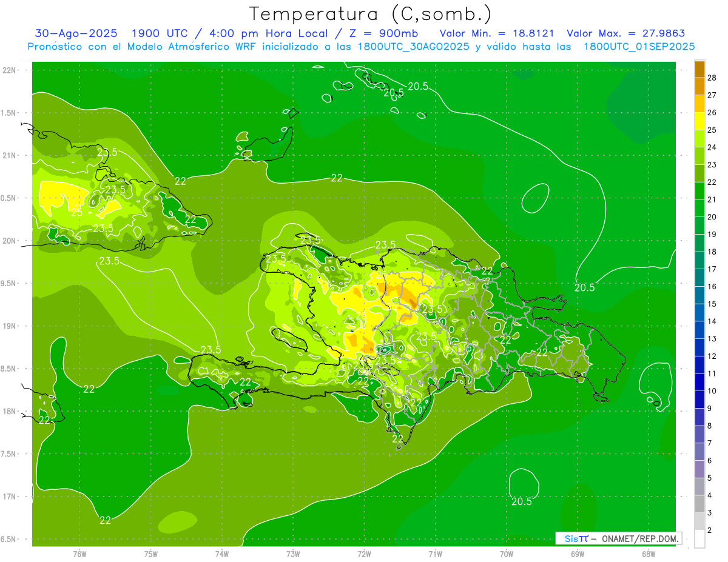Click the "18N" latitude axis label
This screenshot has height=562, width=728.
pos(8,412)
